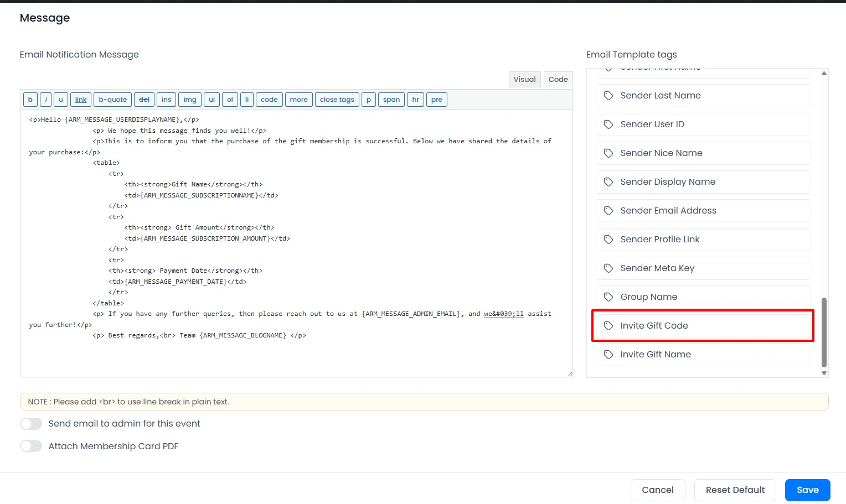Viewport: 846px width, 504px height.
Task: Click the tag icon beside Sender Nice Name
Action: (608, 153)
